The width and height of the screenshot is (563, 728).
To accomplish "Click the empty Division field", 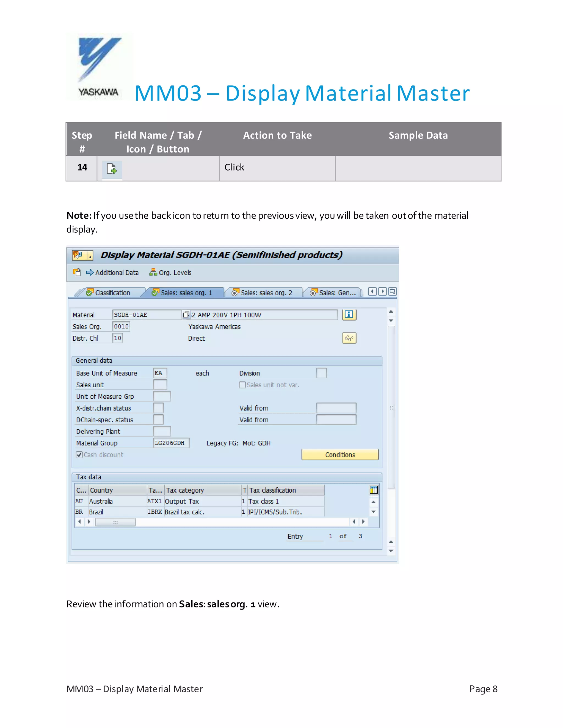I will (x=322, y=373).
